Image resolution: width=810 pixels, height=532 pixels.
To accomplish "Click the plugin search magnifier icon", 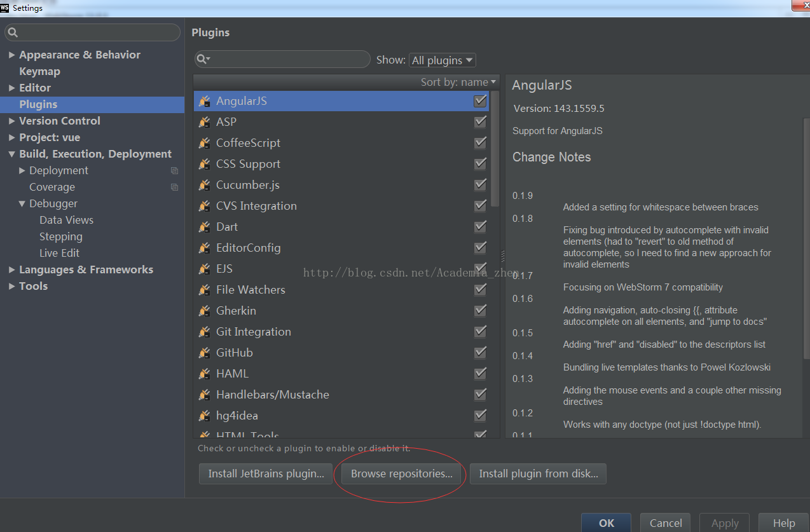I will click(203, 59).
